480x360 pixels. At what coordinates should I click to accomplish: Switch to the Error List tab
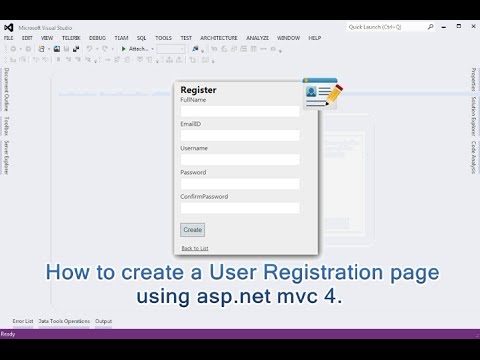pos(23,321)
